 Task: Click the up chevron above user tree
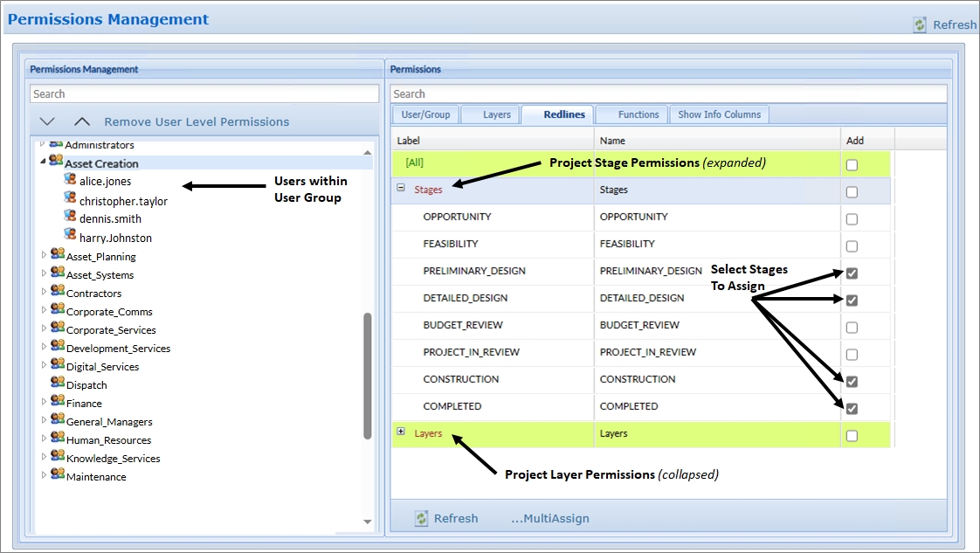tap(81, 121)
